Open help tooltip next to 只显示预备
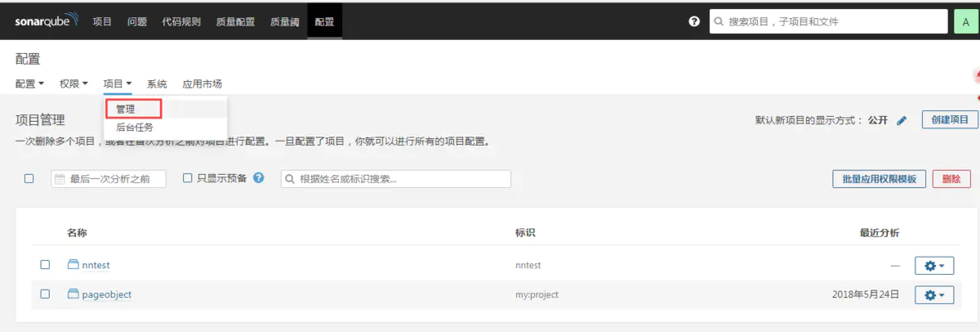The width and height of the screenshot is (980, 332). (x=259, y=177)
